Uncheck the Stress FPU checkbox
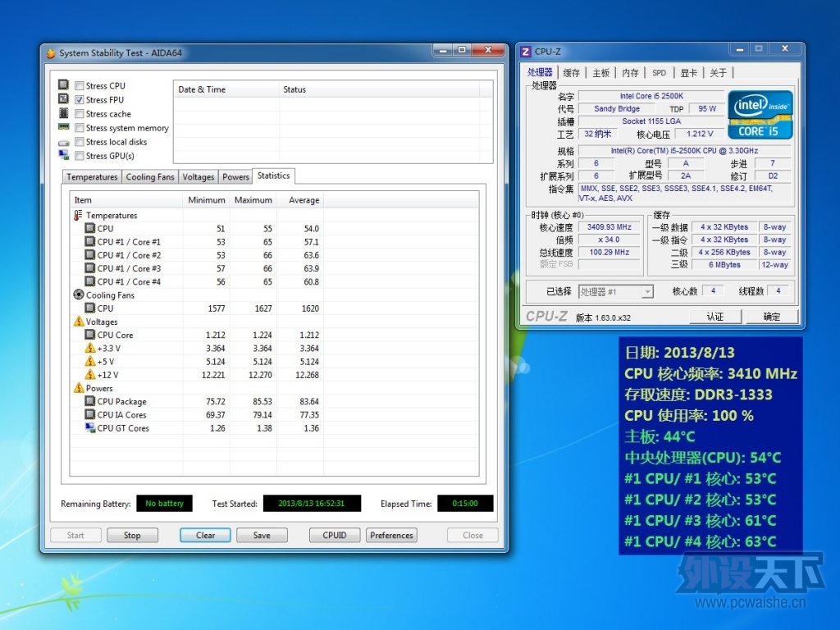The width and height of the screenshot is (840, 630). click(80, 99)
